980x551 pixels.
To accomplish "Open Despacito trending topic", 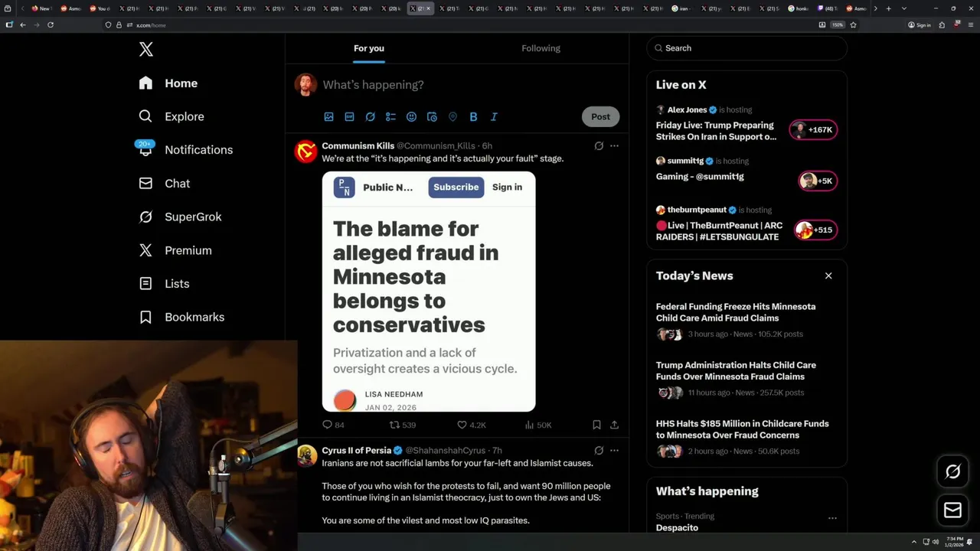I will coord(677,528).
